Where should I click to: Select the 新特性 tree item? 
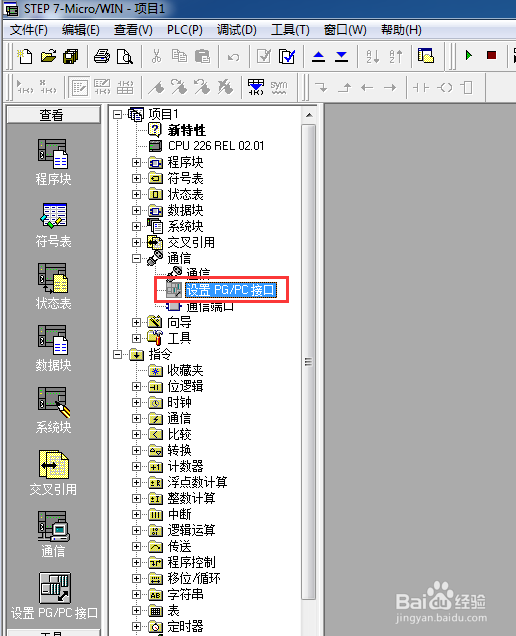(x=187, y=130)
